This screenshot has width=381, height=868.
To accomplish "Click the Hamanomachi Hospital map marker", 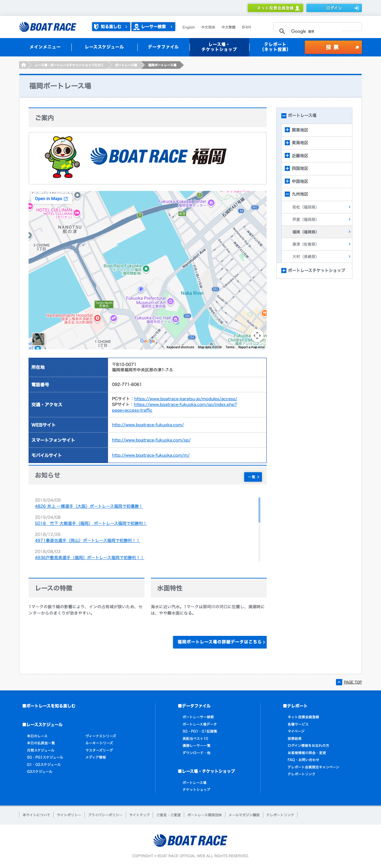I will pyautogui.click(x=97, y=318).
